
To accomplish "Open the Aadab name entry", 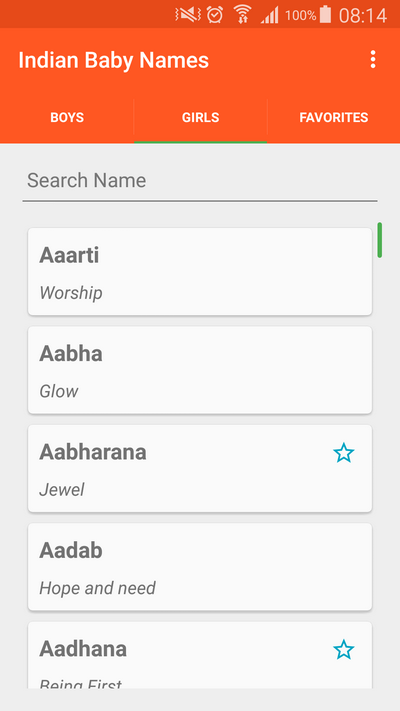I will (200, 567).
